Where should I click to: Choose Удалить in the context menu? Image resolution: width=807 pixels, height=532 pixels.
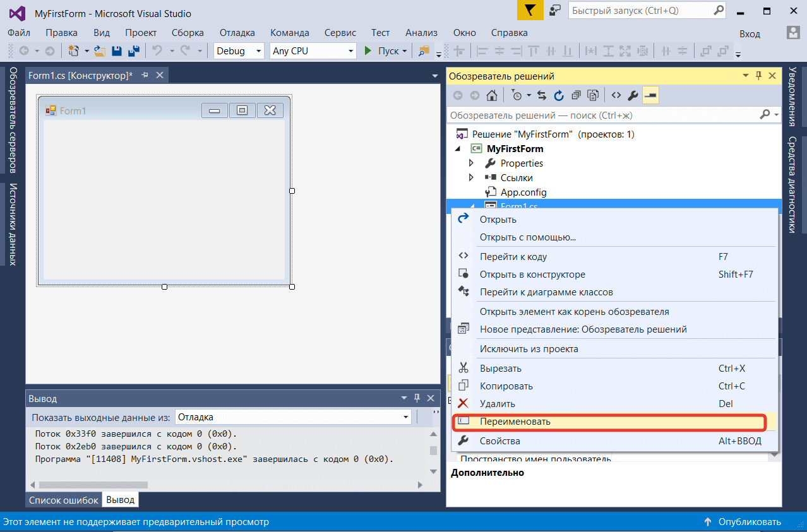pyautogui.click(x=614, y=404)
